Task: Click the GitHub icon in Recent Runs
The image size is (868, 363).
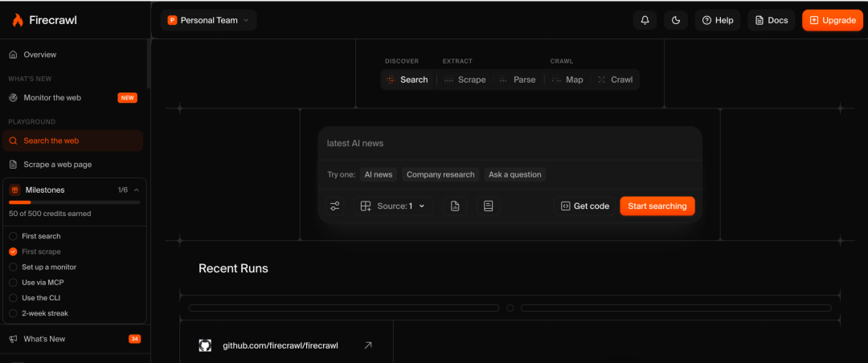Action: pos(206,345)
